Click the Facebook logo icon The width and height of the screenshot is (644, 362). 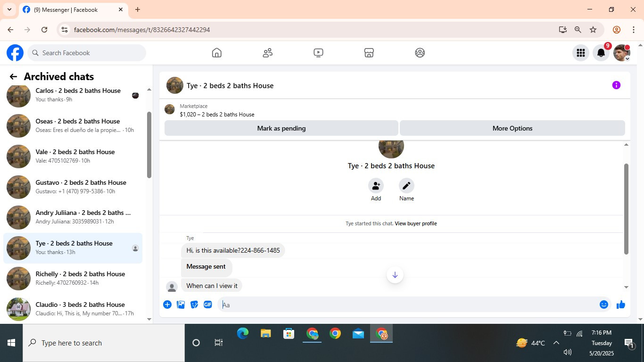click(15, 53)
